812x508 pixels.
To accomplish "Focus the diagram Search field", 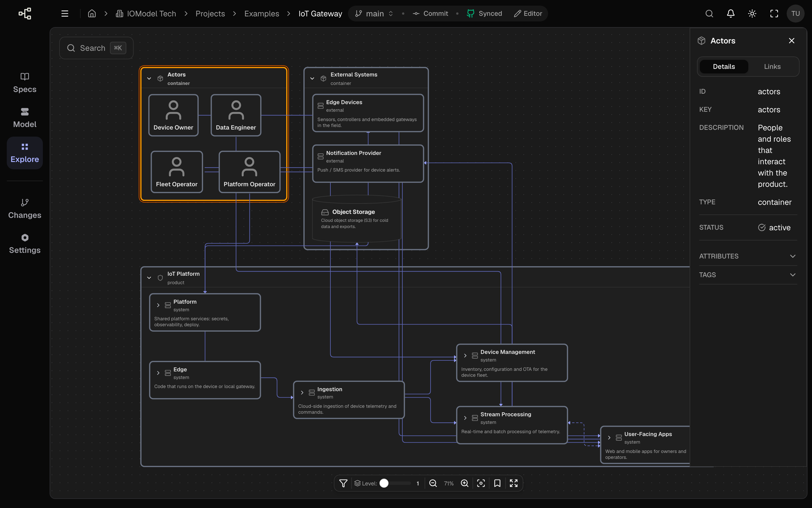I will (x=96, y=48).
